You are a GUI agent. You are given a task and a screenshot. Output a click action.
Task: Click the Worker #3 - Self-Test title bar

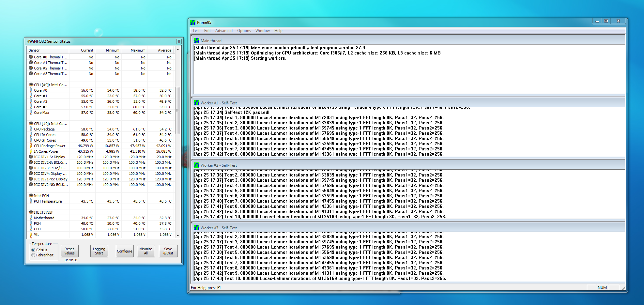tap(408, 228)
